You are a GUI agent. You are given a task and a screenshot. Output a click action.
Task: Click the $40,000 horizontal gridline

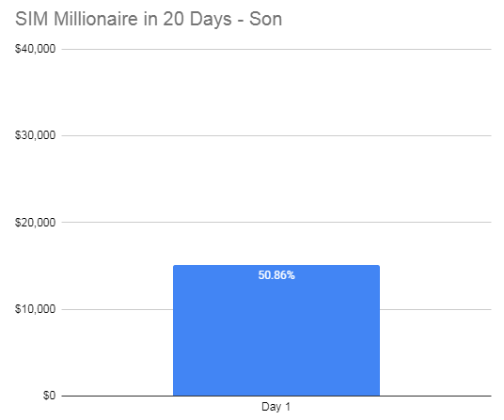click(x=276, y=49)
